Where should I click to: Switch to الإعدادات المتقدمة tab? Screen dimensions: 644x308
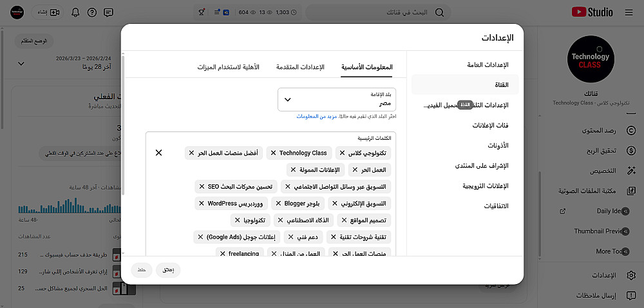point(300,67)
